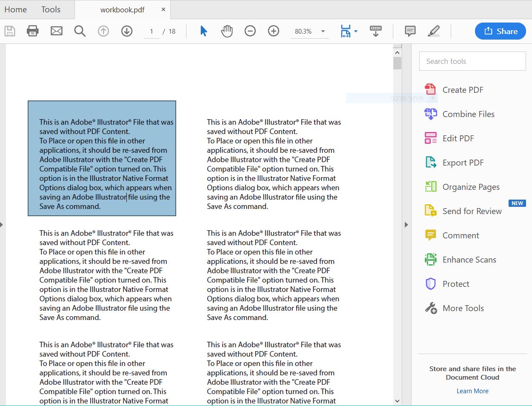The height and width of the screenshot is (406, 532).
Task: Add a sticky note comment
Action: 410,31
